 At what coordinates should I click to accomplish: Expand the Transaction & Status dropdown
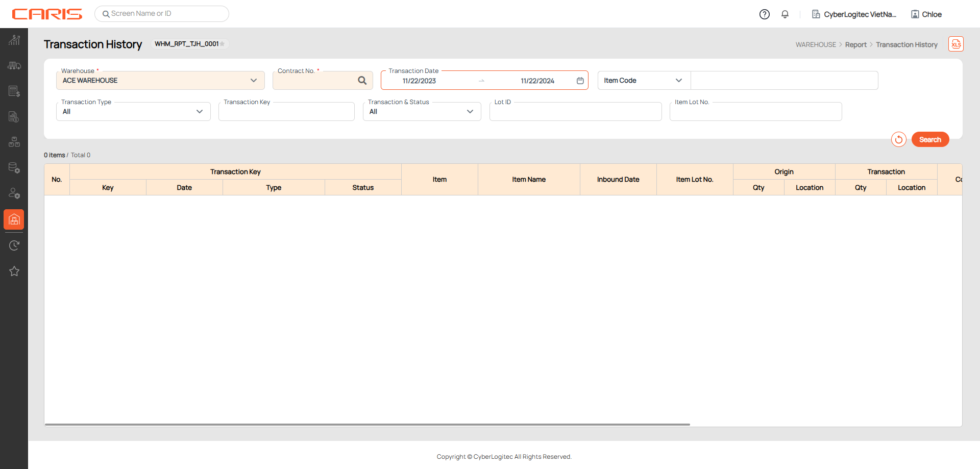pos(470,112)
